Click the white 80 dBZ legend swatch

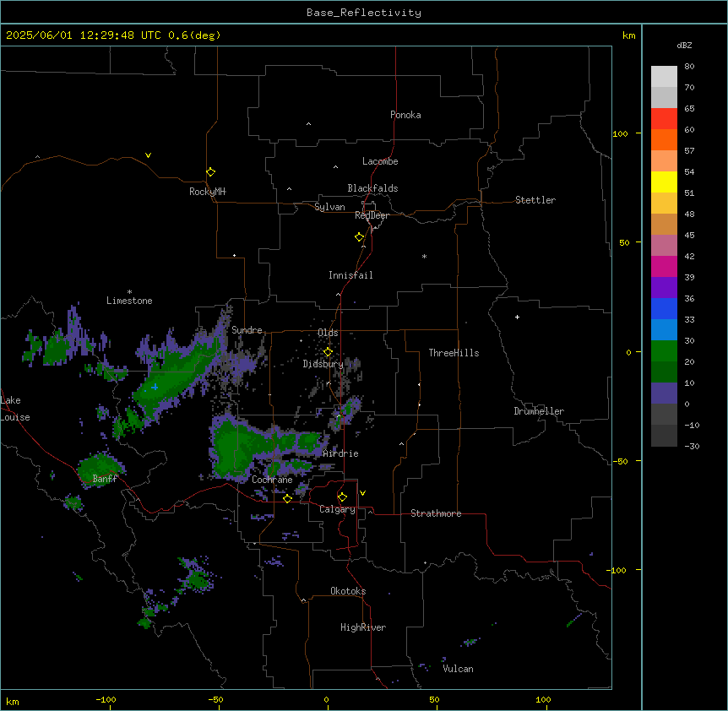(x=664, y=76)
